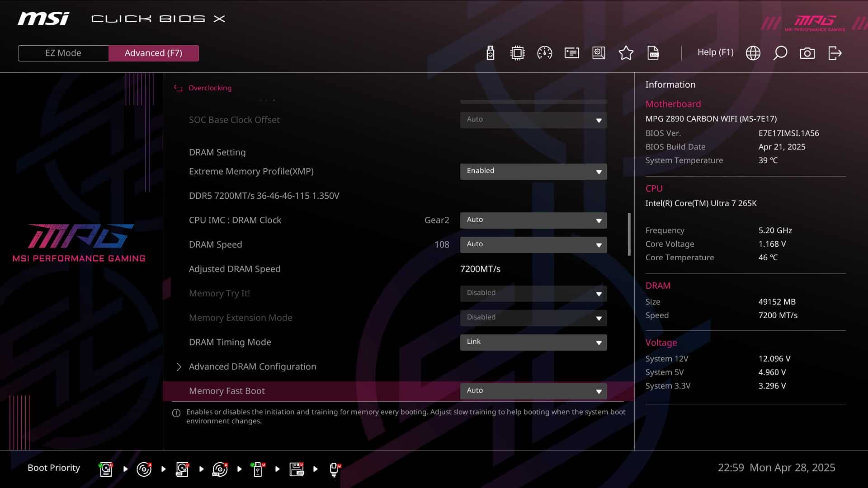Click the date and time display
Viewport: 868px width, 488px height.
pyautogui.click(x=776, y=468)
